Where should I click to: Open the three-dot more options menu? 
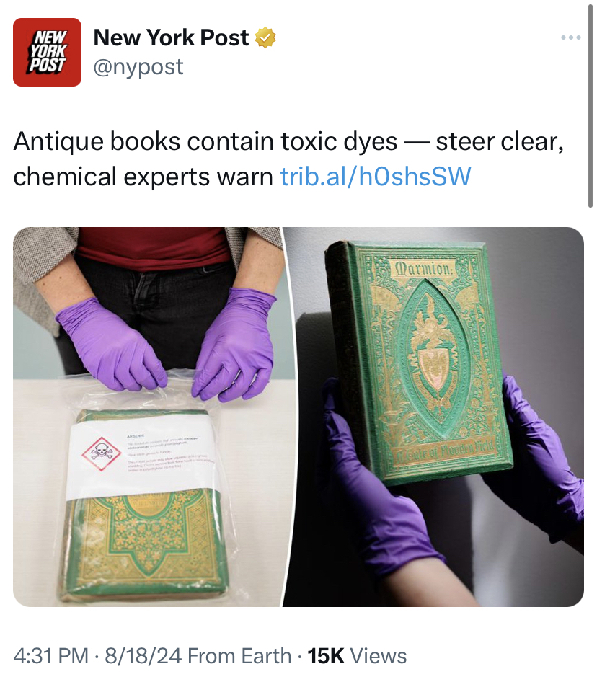click(x=571, y=38)
